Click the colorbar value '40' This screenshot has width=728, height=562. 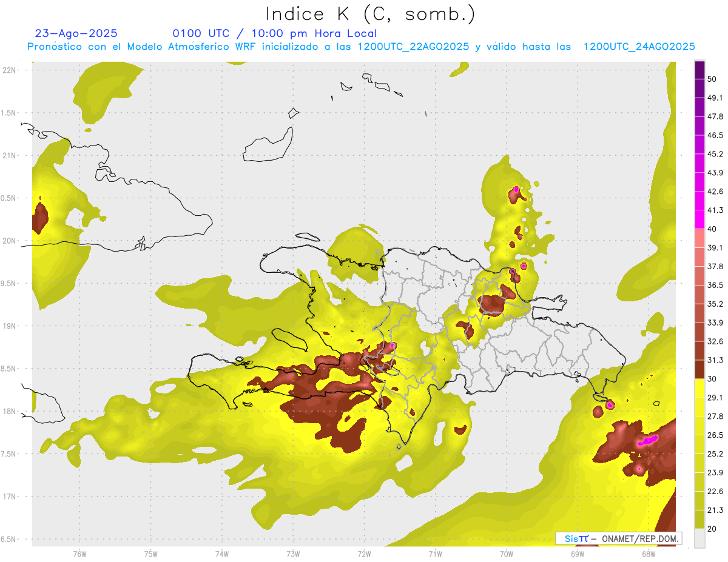pyautogui.click(x=712, y=229)
